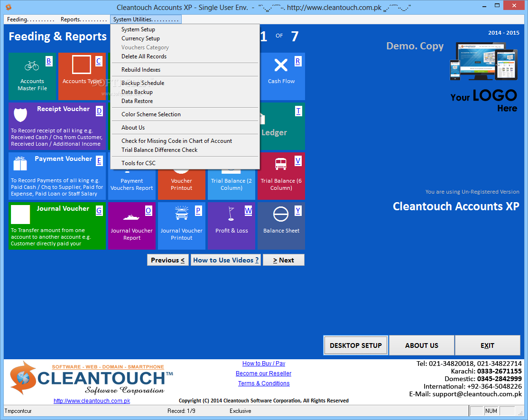This screenshot has height=420, width=528.
Task: Open How to Use Videos
Action: coord(226,260)
